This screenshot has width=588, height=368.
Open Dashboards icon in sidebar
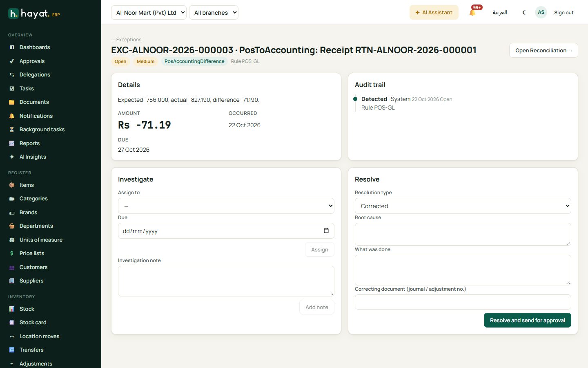click(12, 47)
